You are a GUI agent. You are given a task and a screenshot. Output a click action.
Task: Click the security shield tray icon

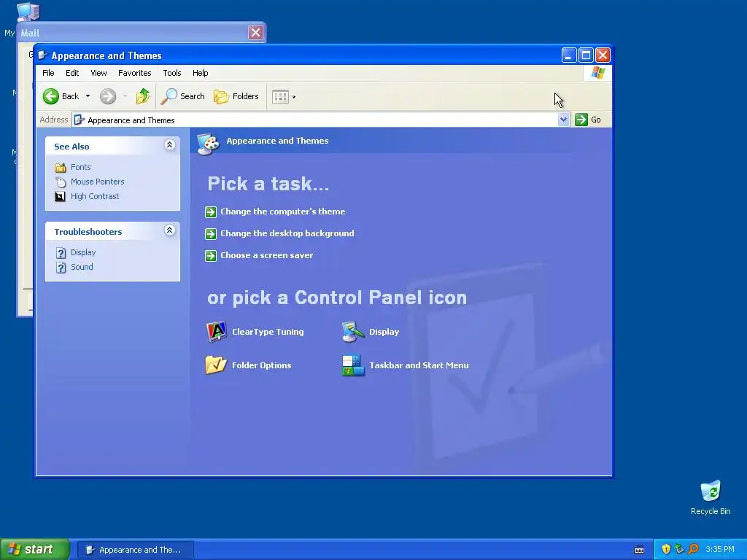pos(666,549)
